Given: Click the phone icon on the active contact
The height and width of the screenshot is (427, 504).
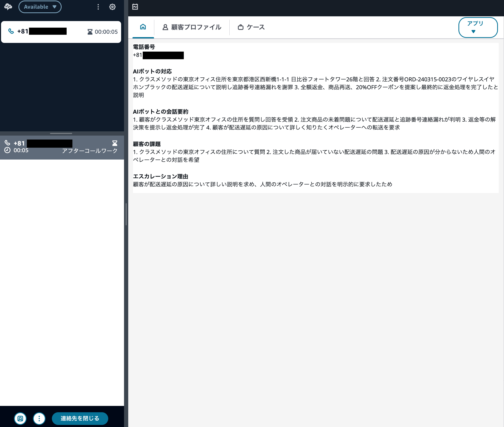Looking at the screenshot, I should pyautogui.click(x=11, y=32).
